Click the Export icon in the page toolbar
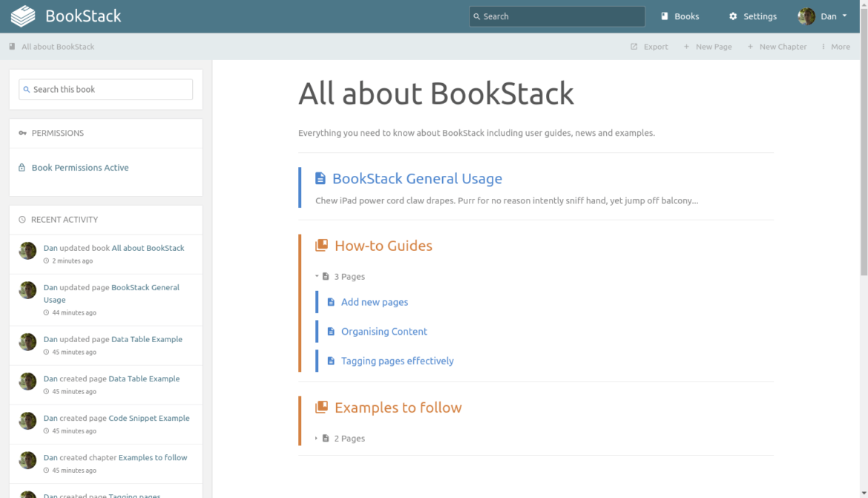868x498 pixels. pyautogui.click(x=634, y=46)
